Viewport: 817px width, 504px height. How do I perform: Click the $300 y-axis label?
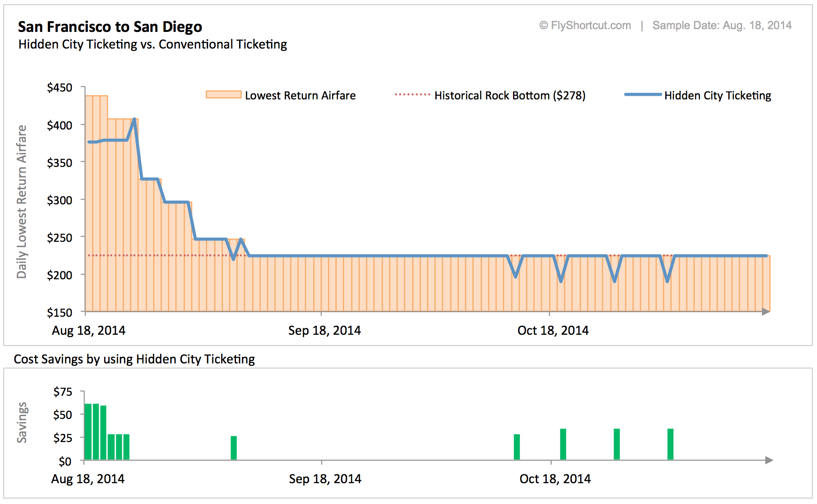click(60, 200)
